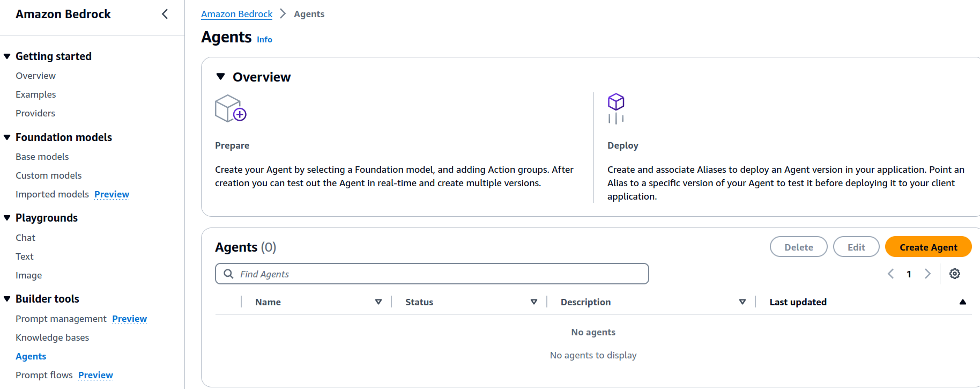Collapse the Amazon Bedrock sidebar with the chevron
The image size is (980, 389).
tap(165, 14)
